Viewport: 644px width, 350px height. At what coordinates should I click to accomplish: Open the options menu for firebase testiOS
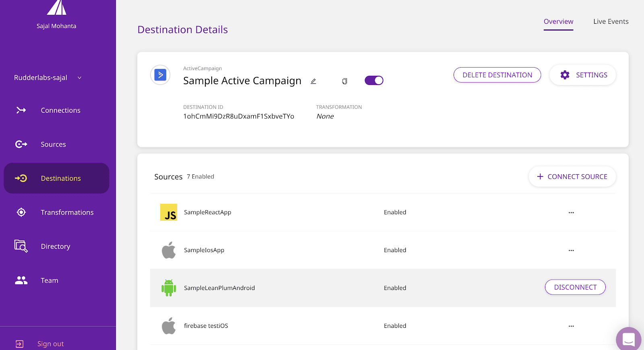[x=571, y=326]
